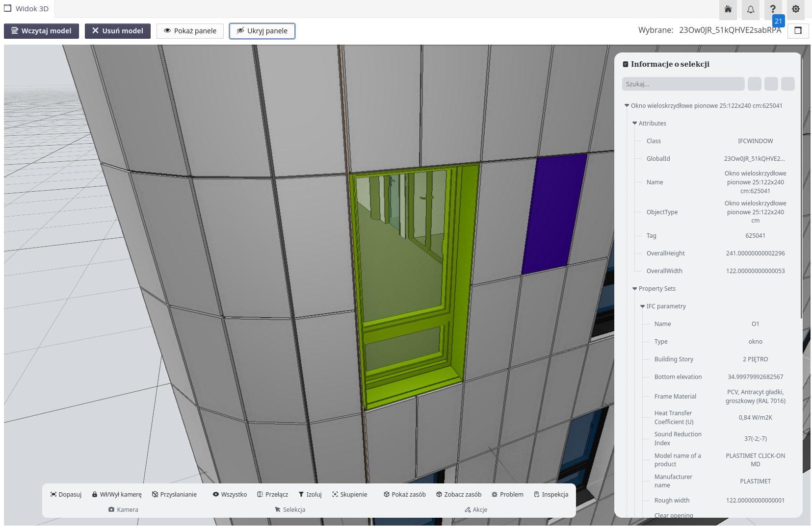The image size is (812, 529).
Task: Collapse the Property Sets section
Action: coord(635,289)
